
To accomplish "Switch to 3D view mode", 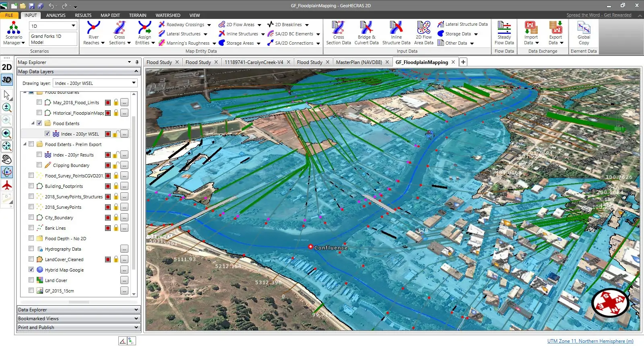I will pyautogui.click(x=7, y=80).
